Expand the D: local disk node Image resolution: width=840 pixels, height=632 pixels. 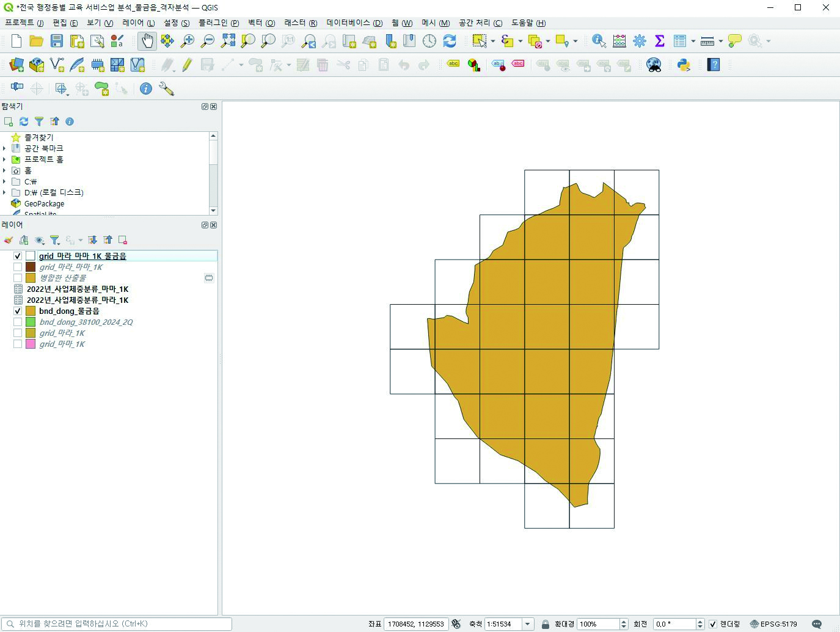pos(5,192)
